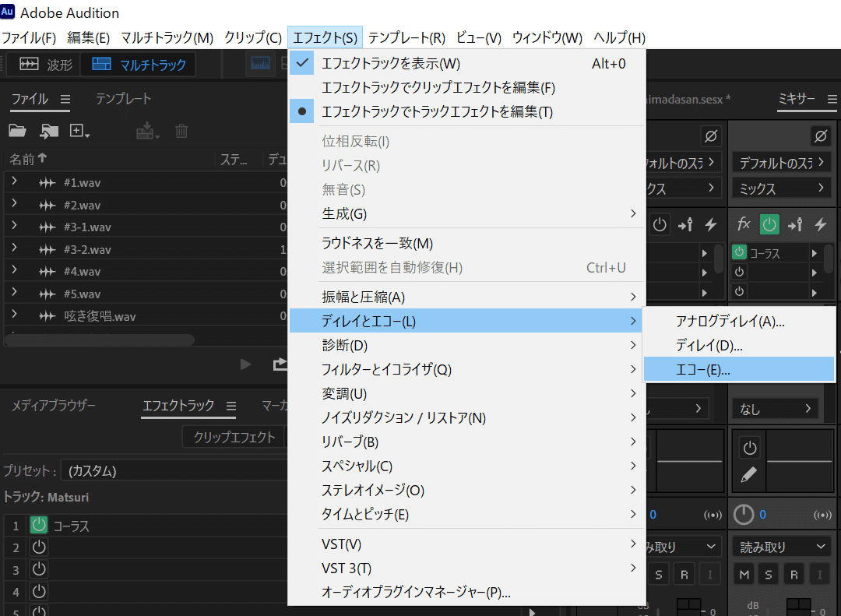Open コーラス effect slot arrow in mixer
841x616 pixels.
815,253
